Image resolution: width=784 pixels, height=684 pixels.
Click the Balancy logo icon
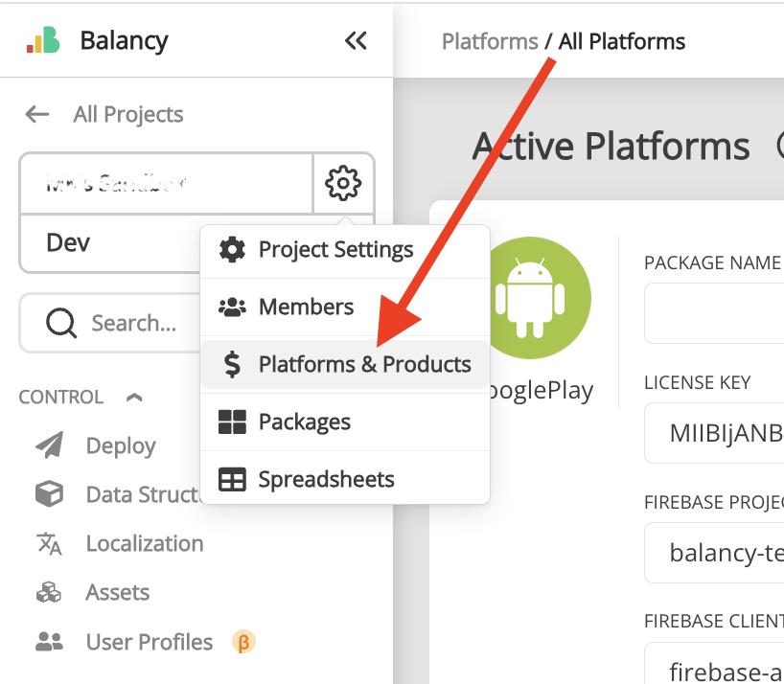43,40
